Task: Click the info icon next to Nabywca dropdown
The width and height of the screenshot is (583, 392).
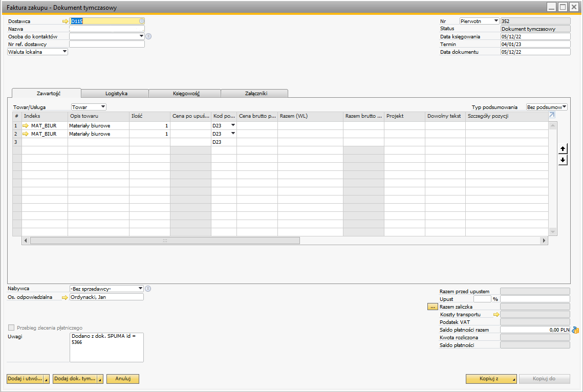Action: [x=148, y=289]
